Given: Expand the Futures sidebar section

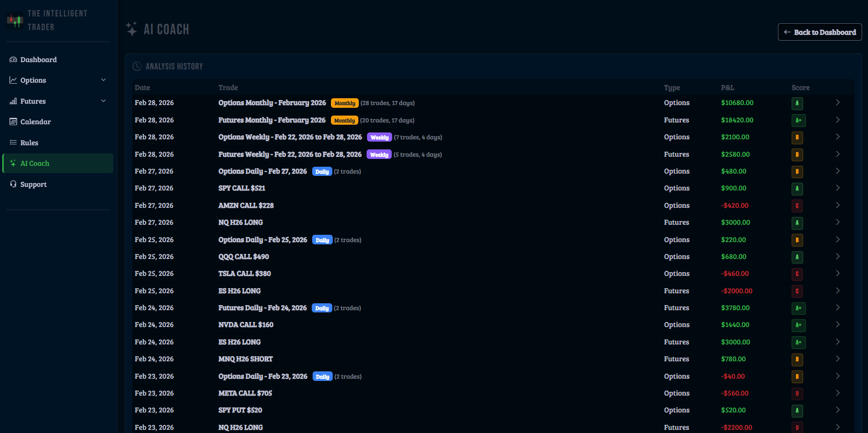Looking at the screenshot, I should pos(103,101).
